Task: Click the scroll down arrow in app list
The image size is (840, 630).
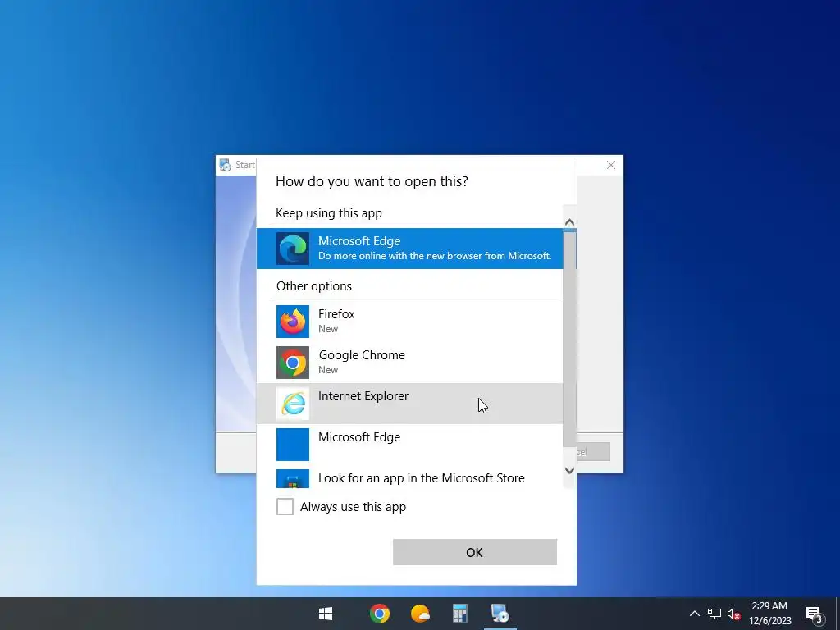Action: (x=569, y=470)
